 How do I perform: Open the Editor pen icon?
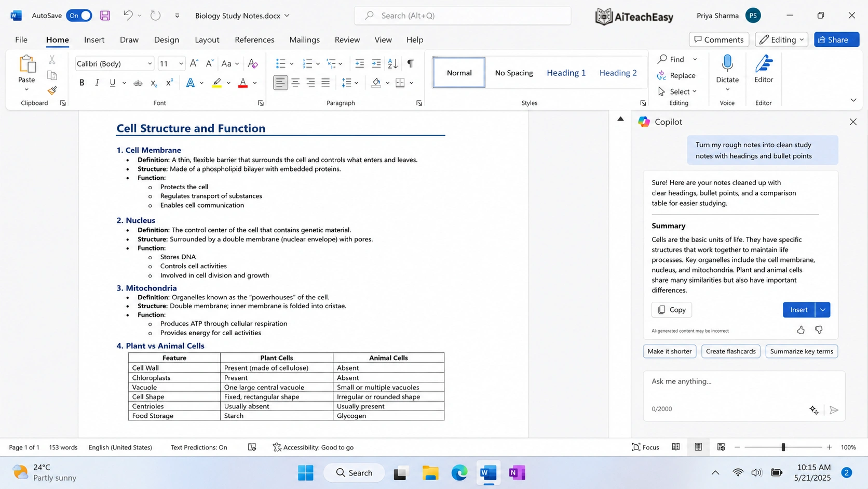click(x=764, y=63)
